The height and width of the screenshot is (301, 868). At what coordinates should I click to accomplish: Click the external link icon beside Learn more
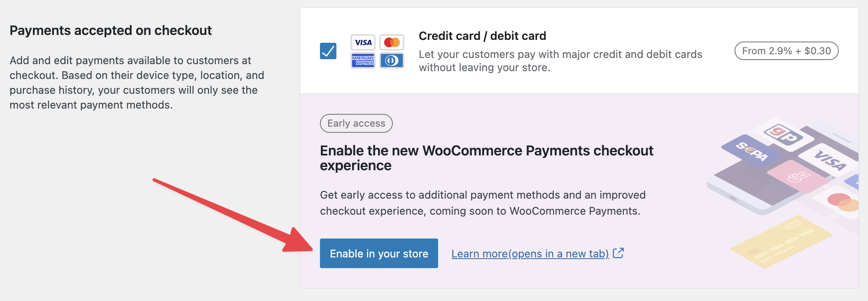(x=618, y=253)
